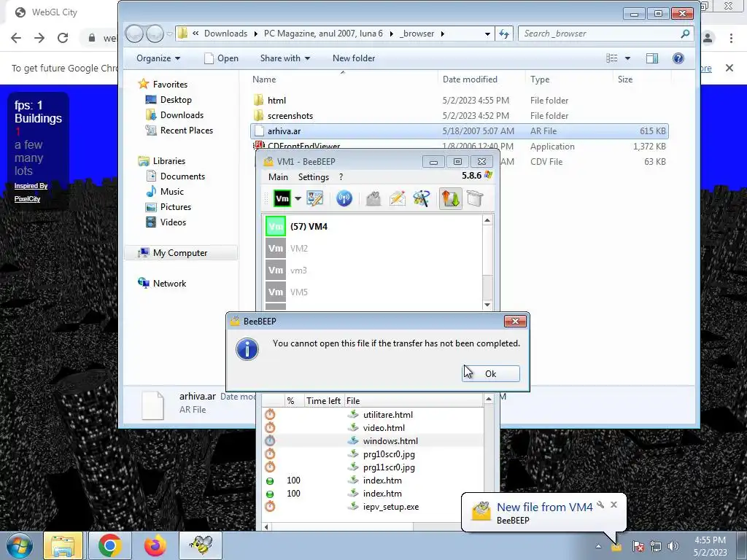Viewport: 747px width, 560px height.
Task: Select the windows.html transfer row
Action: (373, 441)
